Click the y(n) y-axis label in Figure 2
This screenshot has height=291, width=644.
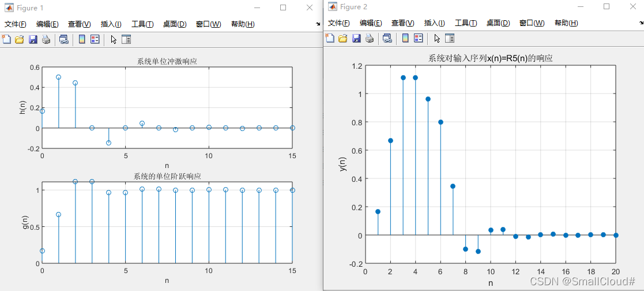(x=344, y=164)
